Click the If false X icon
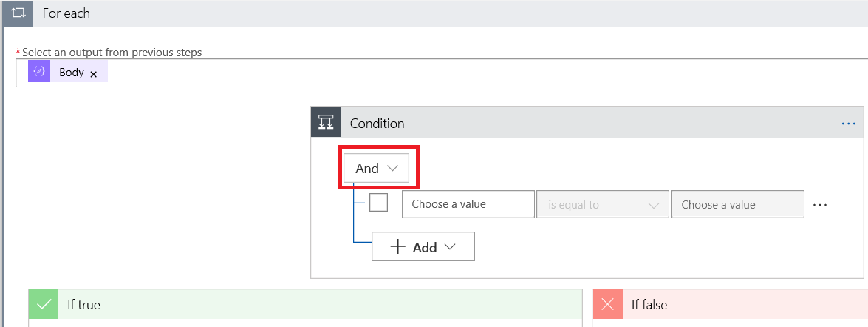868x327 pixels. click(x=608, y=304)
